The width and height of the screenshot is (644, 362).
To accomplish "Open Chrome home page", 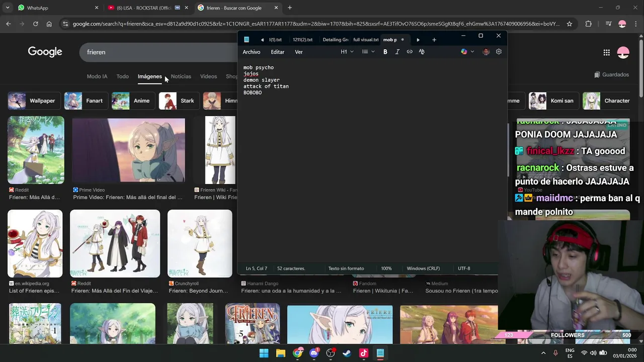I will [49, 24].
